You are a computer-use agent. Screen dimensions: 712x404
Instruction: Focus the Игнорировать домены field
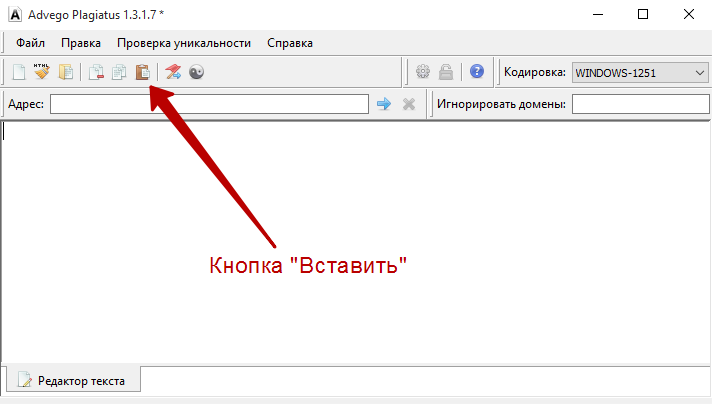(641, 104)
